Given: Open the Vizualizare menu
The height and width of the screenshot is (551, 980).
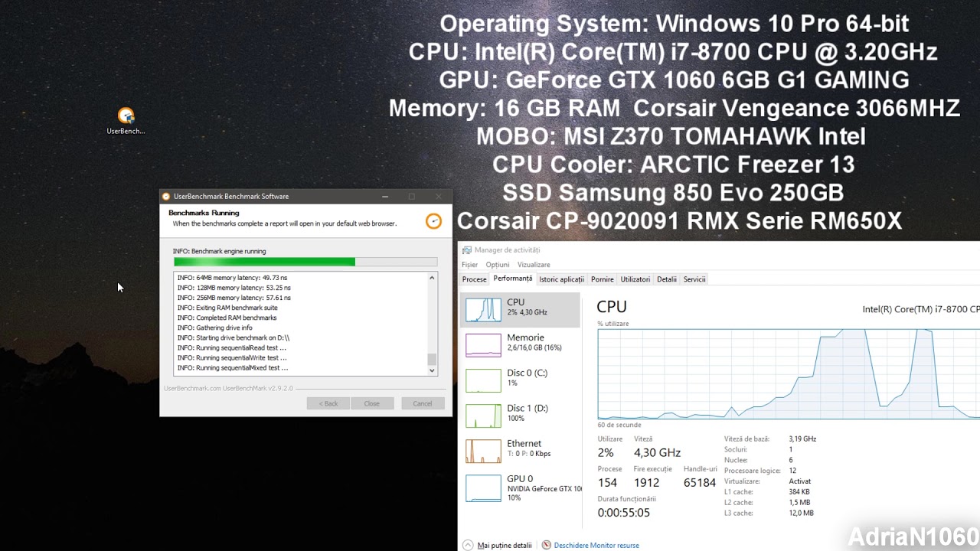Looking at the screenshot, I should point(534,265).
